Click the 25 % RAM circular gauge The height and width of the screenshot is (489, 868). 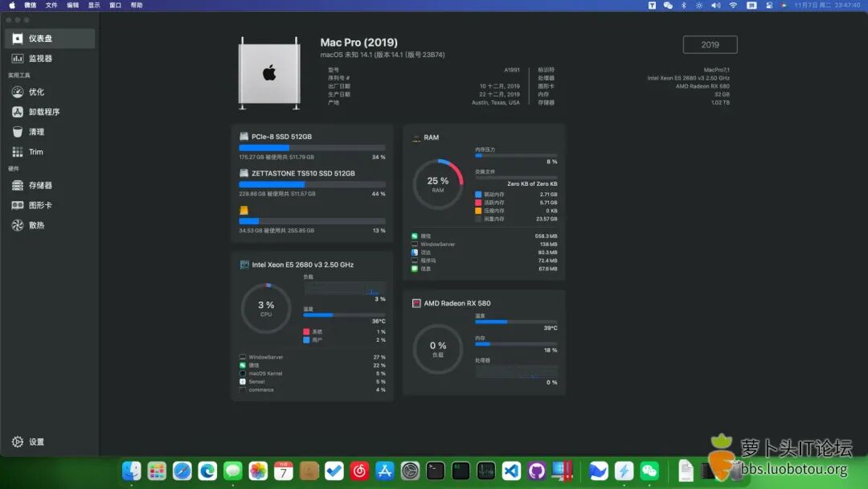(438, 184)
